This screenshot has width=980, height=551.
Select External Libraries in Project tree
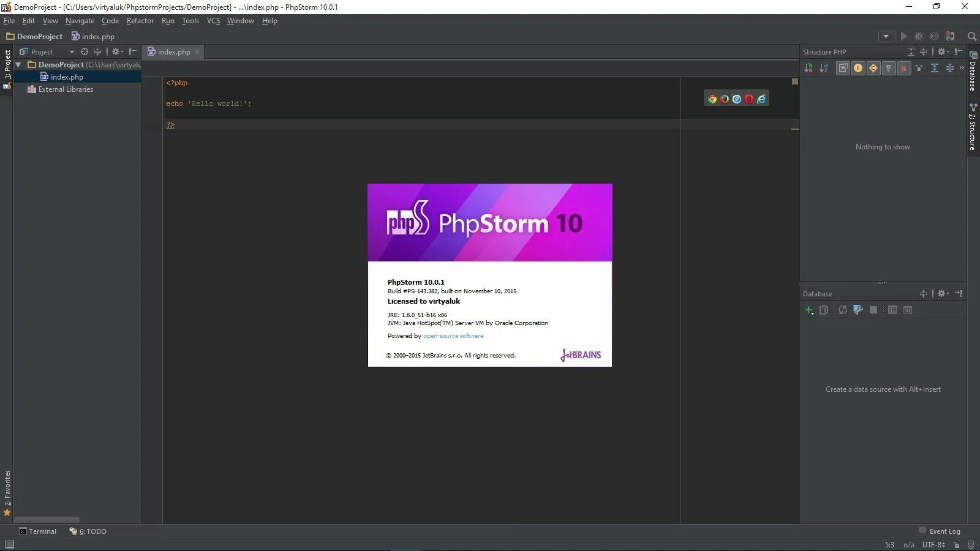tap(66, 89)
